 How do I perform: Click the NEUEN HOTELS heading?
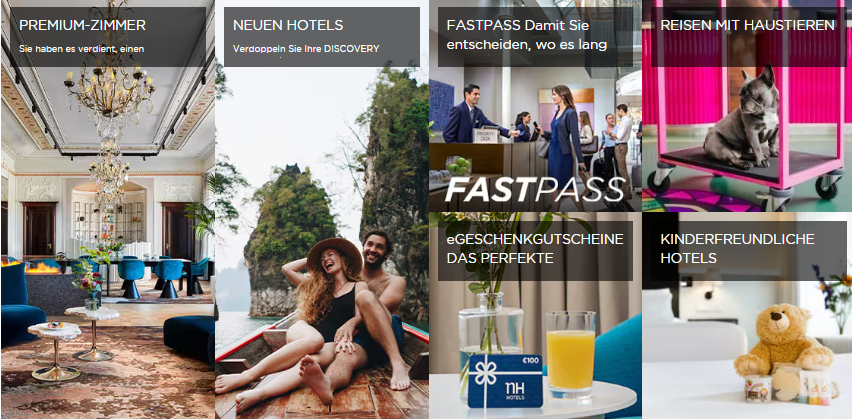click(x=288, y=25)
